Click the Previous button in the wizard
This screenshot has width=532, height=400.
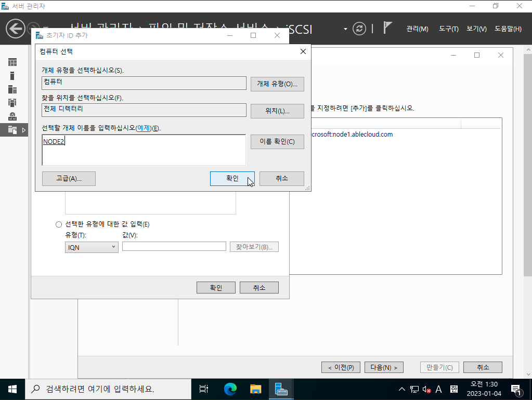[x=341, y=367]
